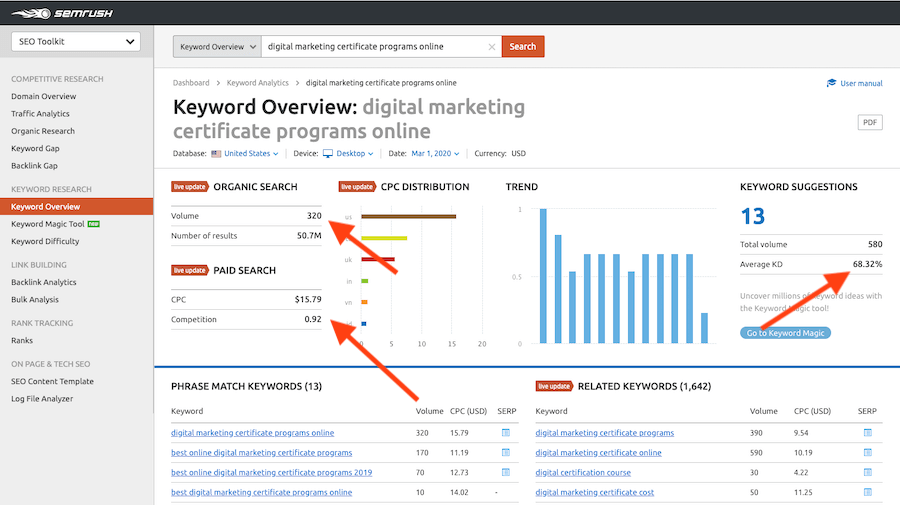Click the new badge beside Keyword Magic Tool
The width and height of the screenshot is (900, 505).
[94, 224]
